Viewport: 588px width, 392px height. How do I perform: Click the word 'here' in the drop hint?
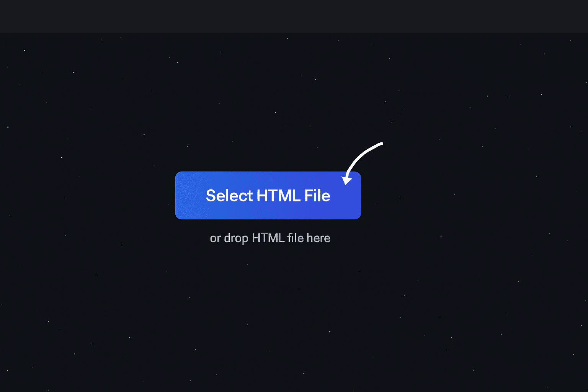(x=318, y=238)
